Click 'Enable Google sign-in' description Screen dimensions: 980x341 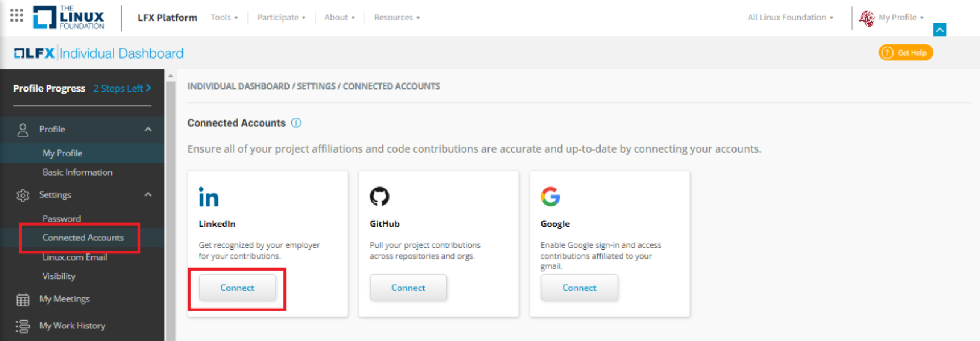[601, 256]
